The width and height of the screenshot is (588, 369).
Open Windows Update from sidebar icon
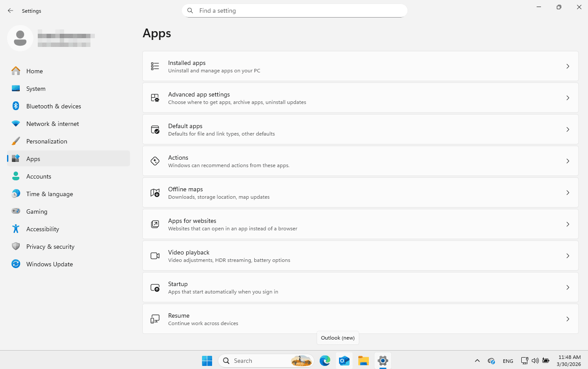(16, 264)
